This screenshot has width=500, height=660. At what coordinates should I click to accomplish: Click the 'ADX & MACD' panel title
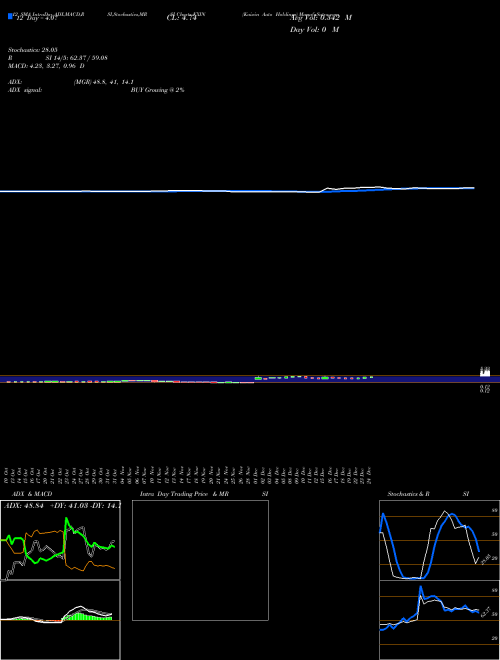(32, 494)
